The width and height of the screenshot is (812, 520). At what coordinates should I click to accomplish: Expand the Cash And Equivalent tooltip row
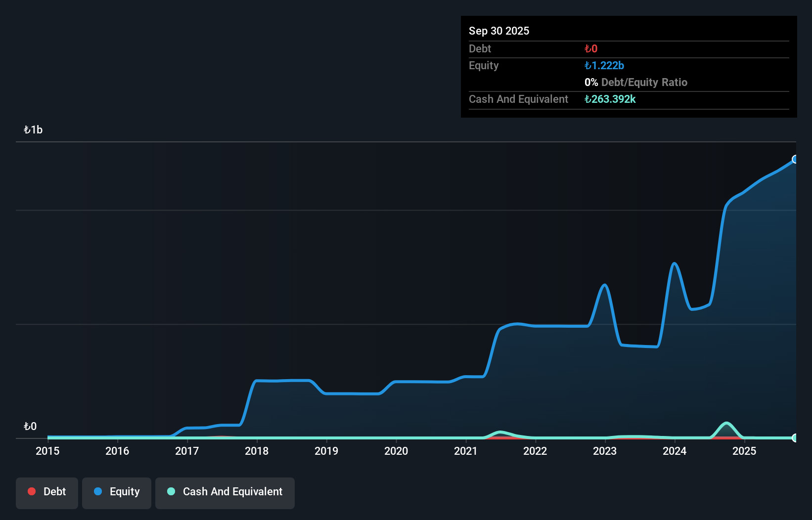click(518, 99)
